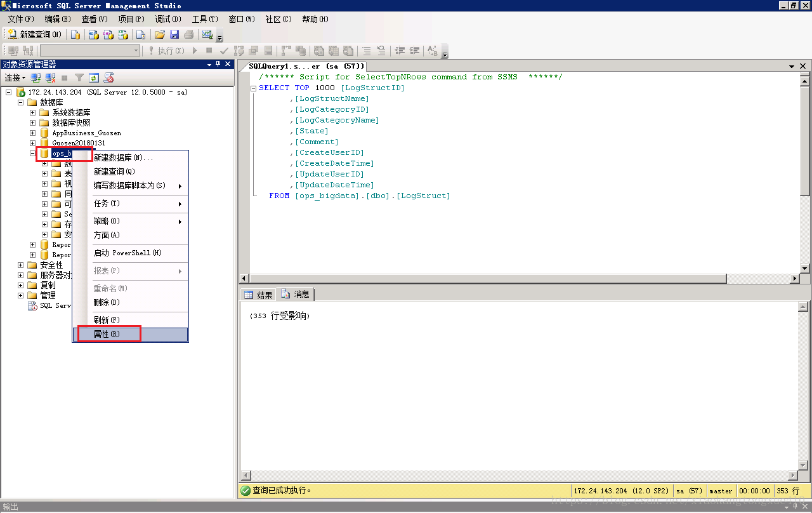Image resolution: width=812 pixels, height=513 pixels.
Task: Choose 刷新(F) in the context menu
Action: [x=130, y=320]
